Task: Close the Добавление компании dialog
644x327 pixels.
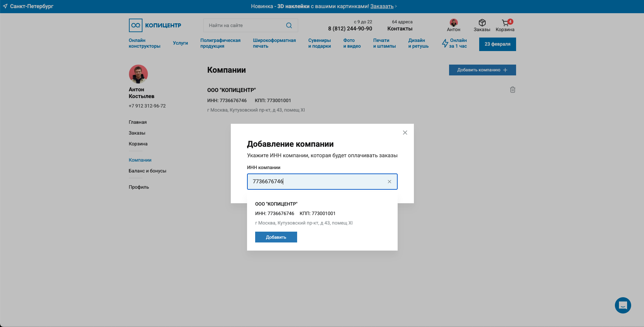Action: (x=405, y=133)
